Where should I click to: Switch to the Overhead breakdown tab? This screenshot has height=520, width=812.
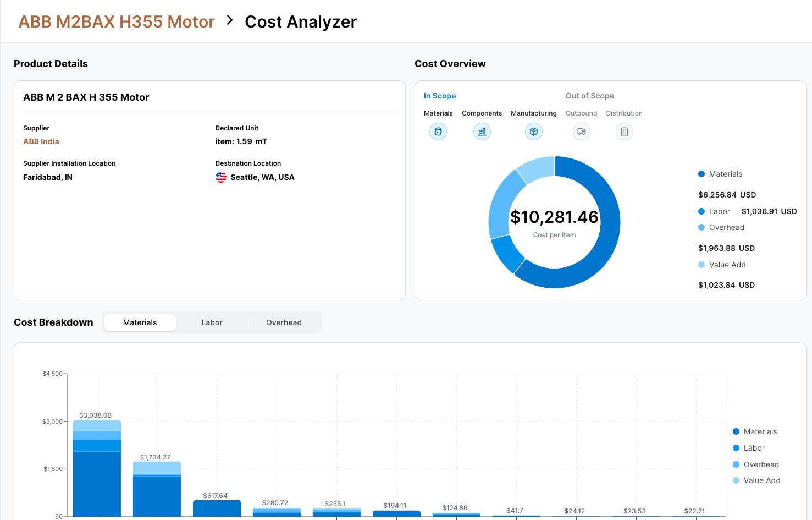coord(284,322)
